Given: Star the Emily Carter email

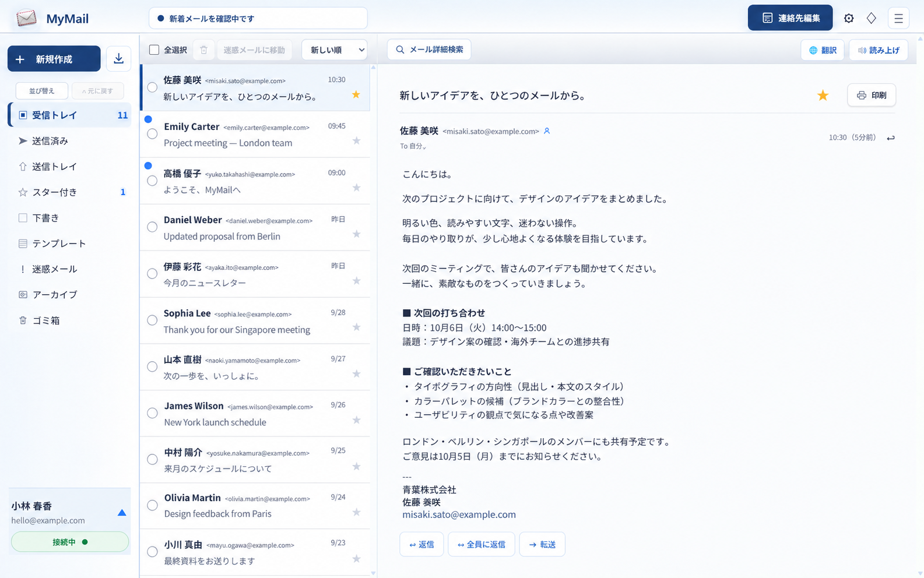Looking at the screenshot, I should pyautogui.click(x=356, y=141).
